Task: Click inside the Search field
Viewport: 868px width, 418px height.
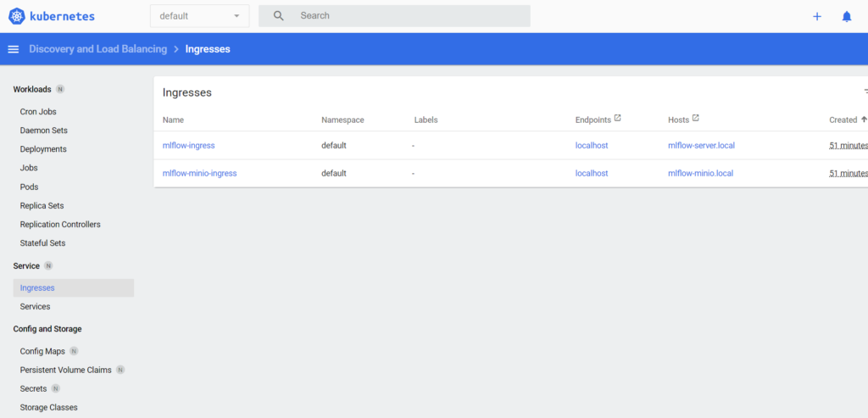Action: (394, 16)
